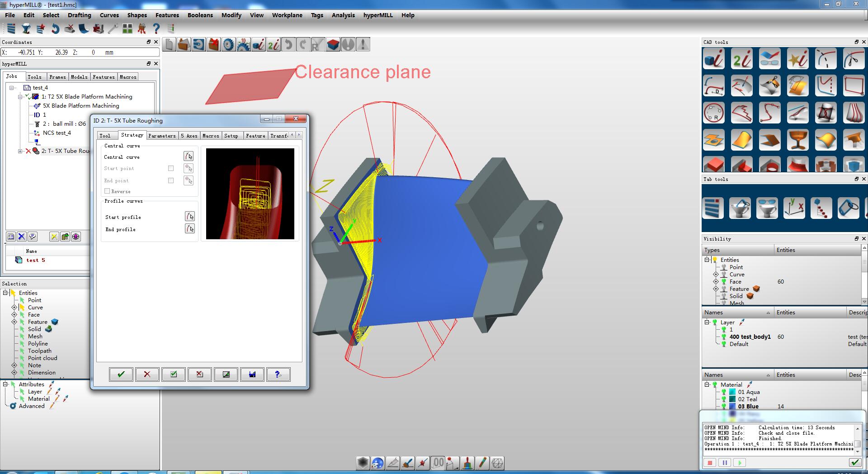868x474 pixels.
Task: Expand Curve node in Selection panel
Action: point(14,308)
